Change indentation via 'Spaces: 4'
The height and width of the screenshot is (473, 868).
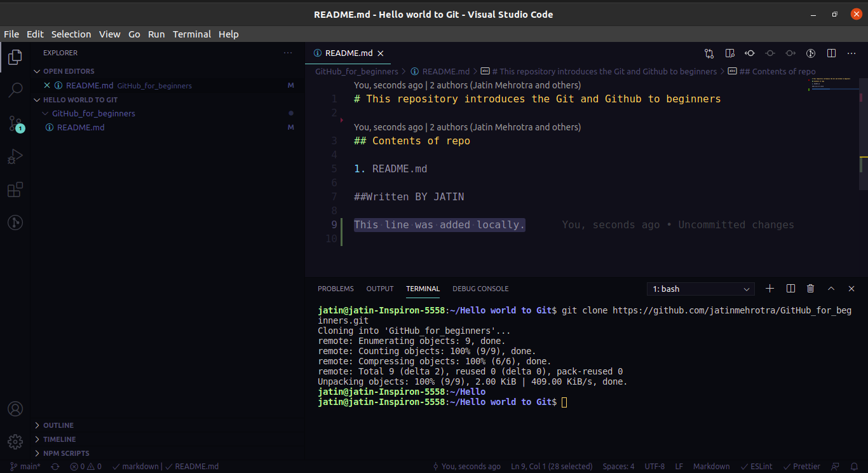618,467
